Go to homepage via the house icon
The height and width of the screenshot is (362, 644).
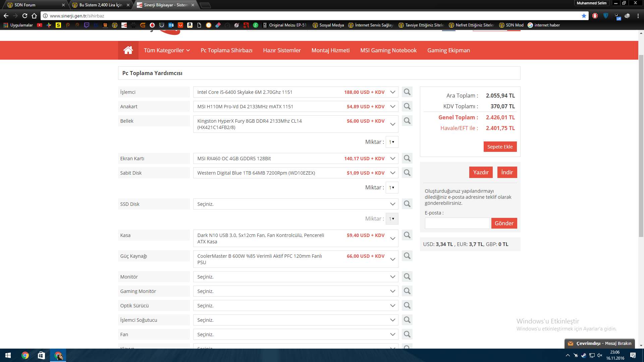(x=128, y=50)
